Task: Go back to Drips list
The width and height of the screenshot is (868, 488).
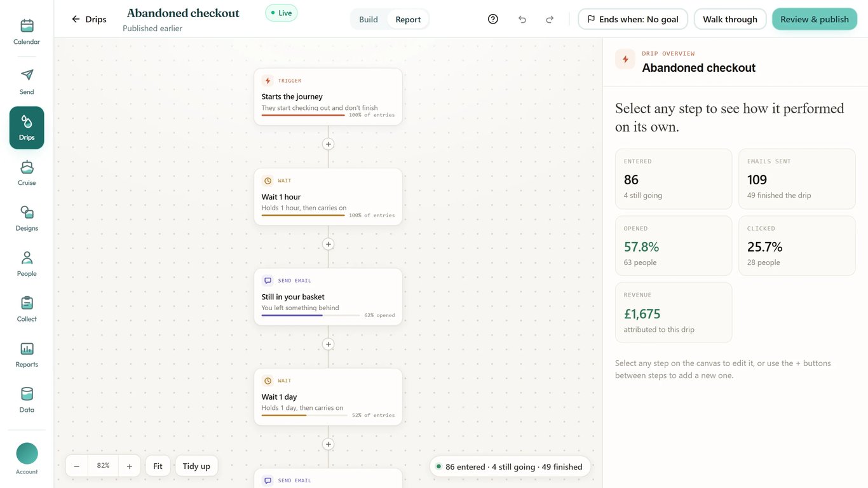Action: (x=89, y=19)
